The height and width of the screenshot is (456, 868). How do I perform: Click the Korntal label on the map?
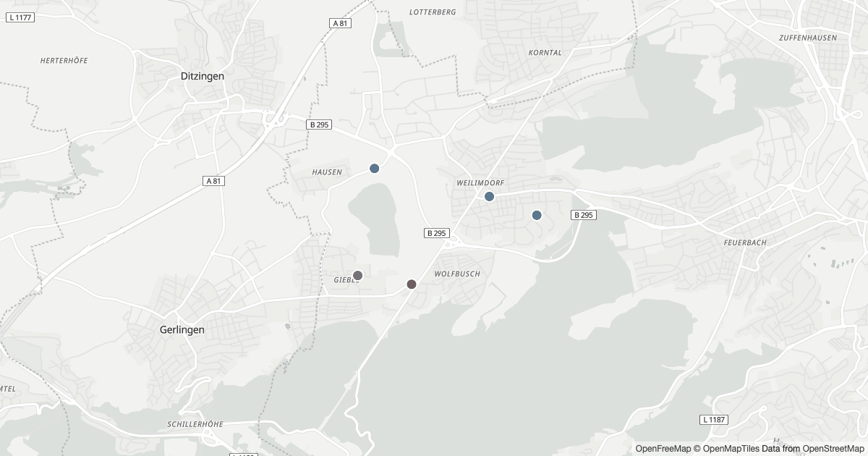[x=545, y=53]
